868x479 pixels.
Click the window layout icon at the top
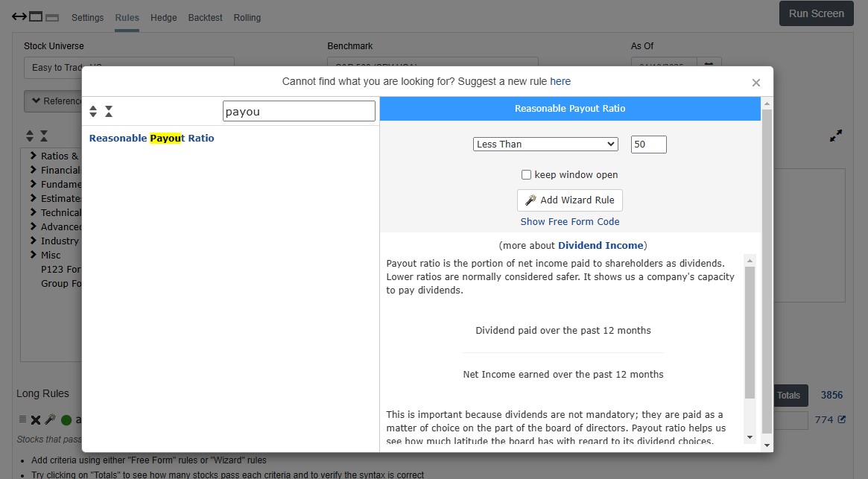pos(36,16)
